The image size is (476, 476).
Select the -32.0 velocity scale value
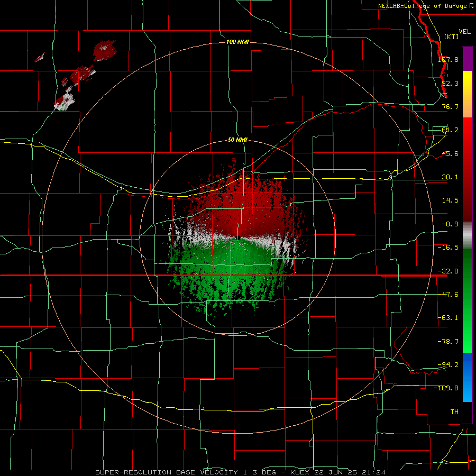click(448, 271)
